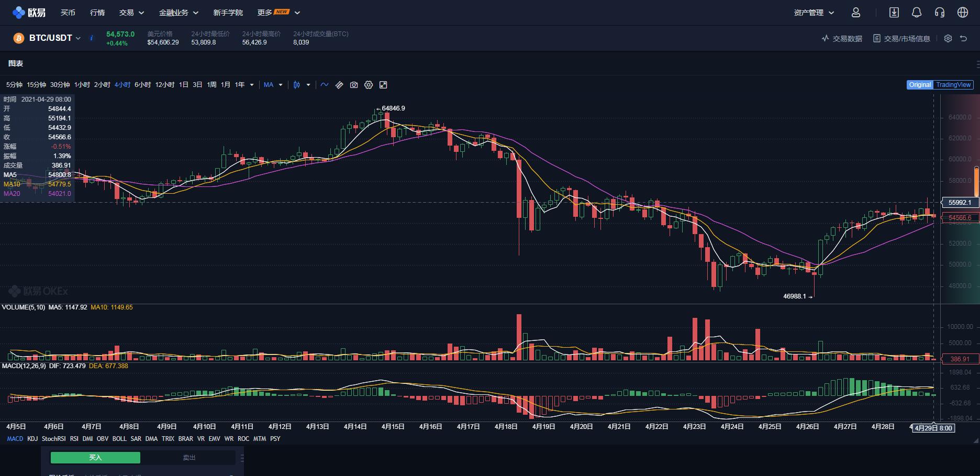980x476 pixels.
Task: Click the 交易数据 pulse icon link
Action: tap(842, 38)
